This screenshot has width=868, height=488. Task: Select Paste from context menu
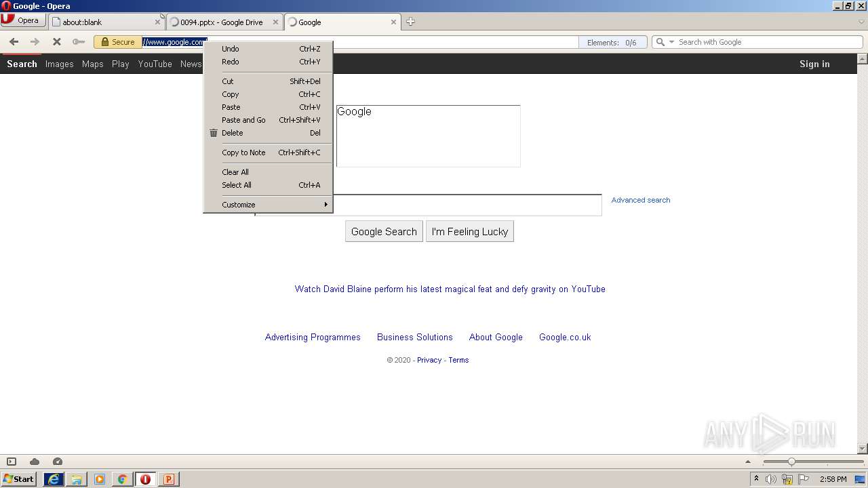tap(268, 107)
